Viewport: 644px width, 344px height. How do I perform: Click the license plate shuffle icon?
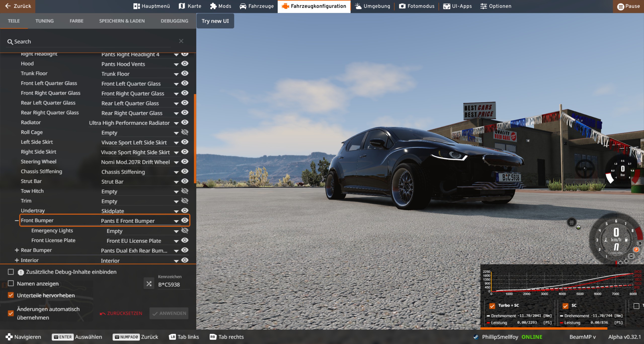tap(149, 284)
